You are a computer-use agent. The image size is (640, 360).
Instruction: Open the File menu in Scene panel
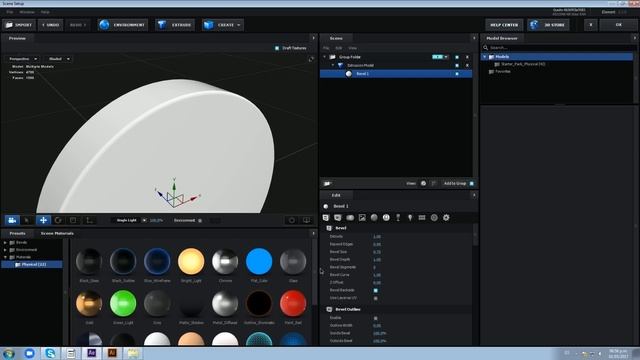tap(326, 48)
